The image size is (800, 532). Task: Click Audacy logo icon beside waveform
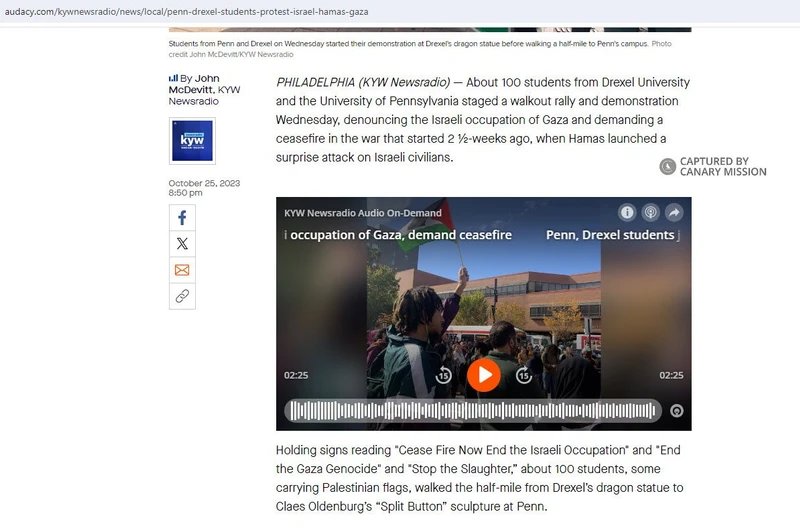[x=676, y=410]
